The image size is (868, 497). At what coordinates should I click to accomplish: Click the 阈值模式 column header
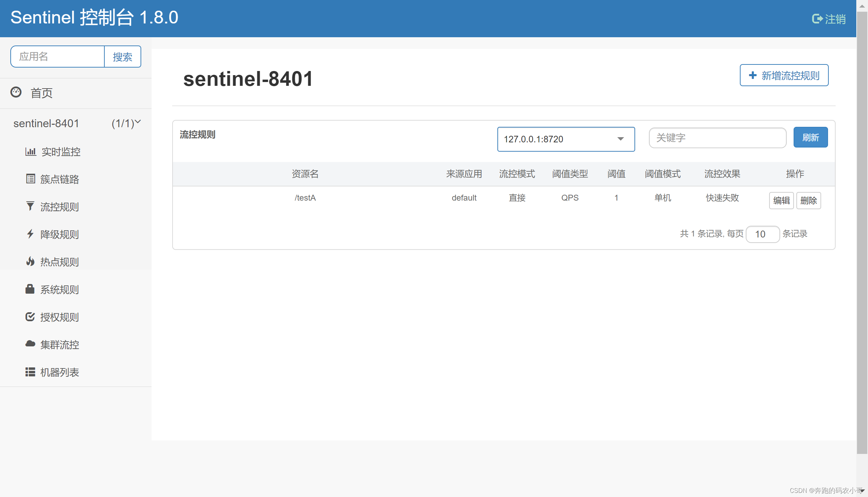coord(663,174)
